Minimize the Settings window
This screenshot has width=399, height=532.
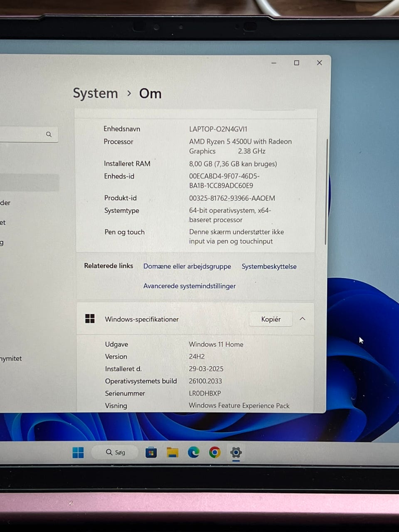(x=274, y=63)
